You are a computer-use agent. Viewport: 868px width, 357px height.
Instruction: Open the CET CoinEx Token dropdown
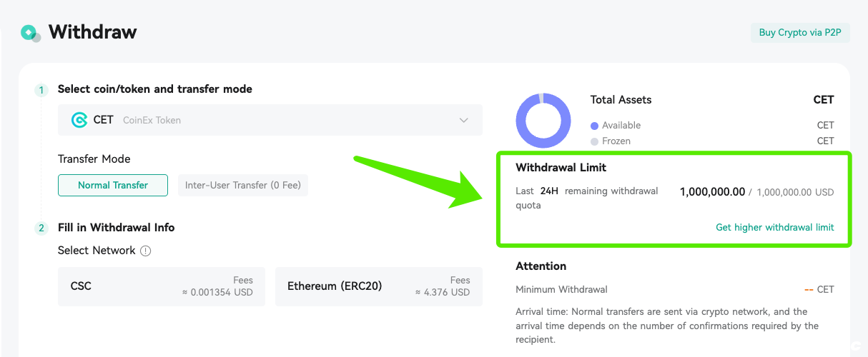[x=270, y=120]
